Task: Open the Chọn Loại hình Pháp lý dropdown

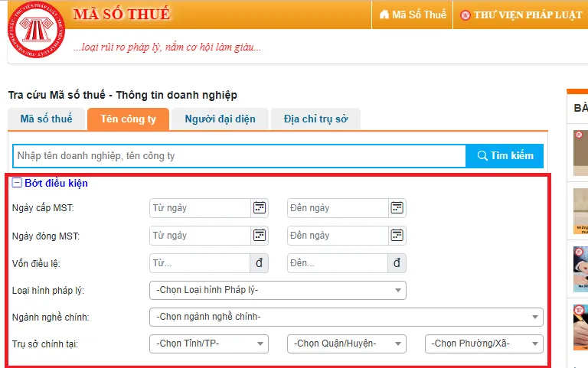Action: click(x=277, y=290)
